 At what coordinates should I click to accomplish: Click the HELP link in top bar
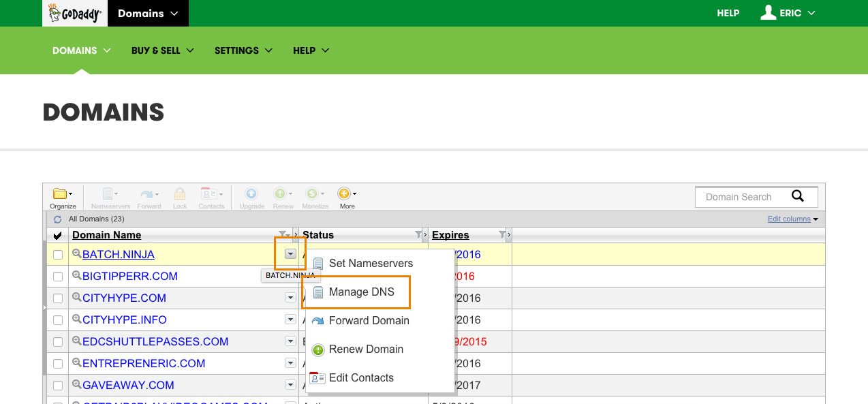tap(728, 13)
